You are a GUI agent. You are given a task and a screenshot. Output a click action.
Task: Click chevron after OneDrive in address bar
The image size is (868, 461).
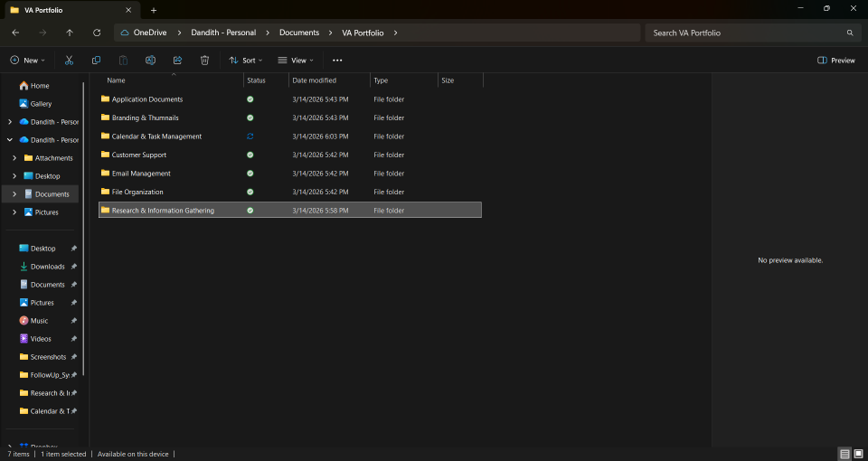(179, 33)
